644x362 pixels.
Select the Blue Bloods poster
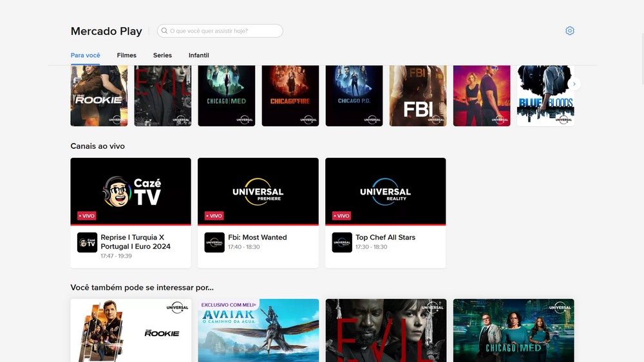click(x=545, y=95)
